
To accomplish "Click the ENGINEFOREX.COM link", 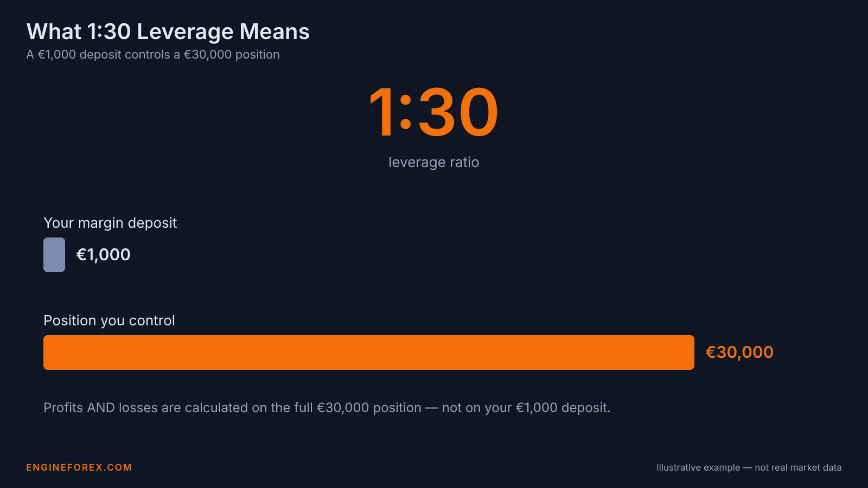I will click(x=79, y=467).
